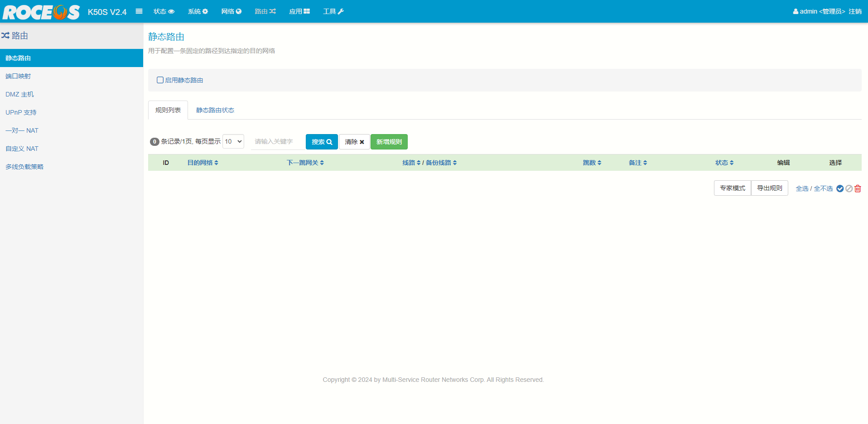Click the green 新增规则 button

point(389,142)
